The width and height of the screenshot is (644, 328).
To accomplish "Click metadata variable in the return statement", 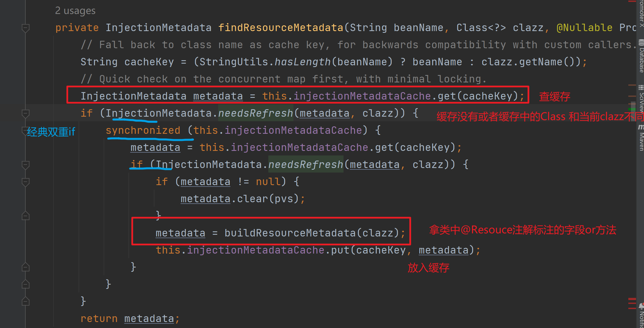I will [149, 319].
